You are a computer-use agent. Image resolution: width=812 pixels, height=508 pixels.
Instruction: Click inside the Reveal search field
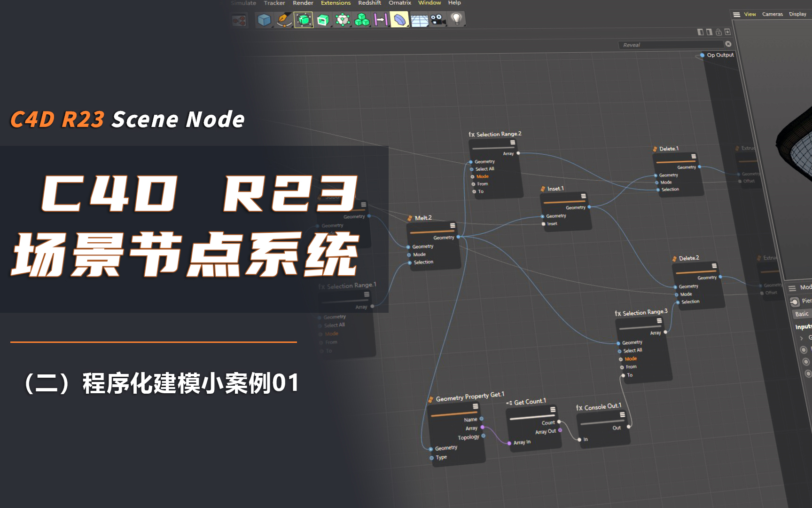671,45
